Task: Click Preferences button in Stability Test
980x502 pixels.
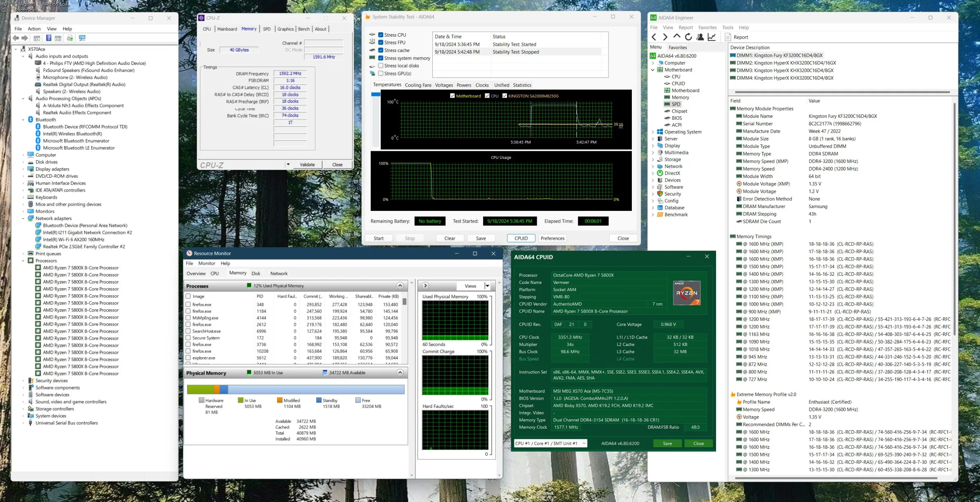Action: [x=552, y=238]
